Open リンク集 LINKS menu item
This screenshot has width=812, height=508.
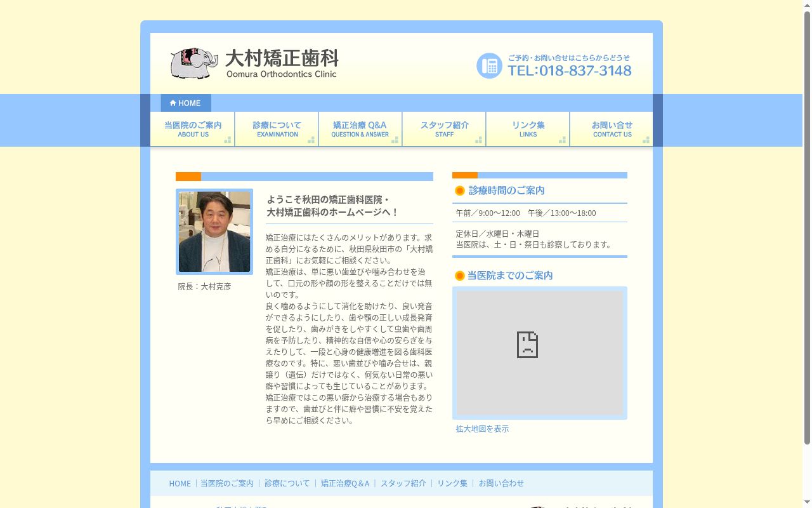tap(528, 129)
